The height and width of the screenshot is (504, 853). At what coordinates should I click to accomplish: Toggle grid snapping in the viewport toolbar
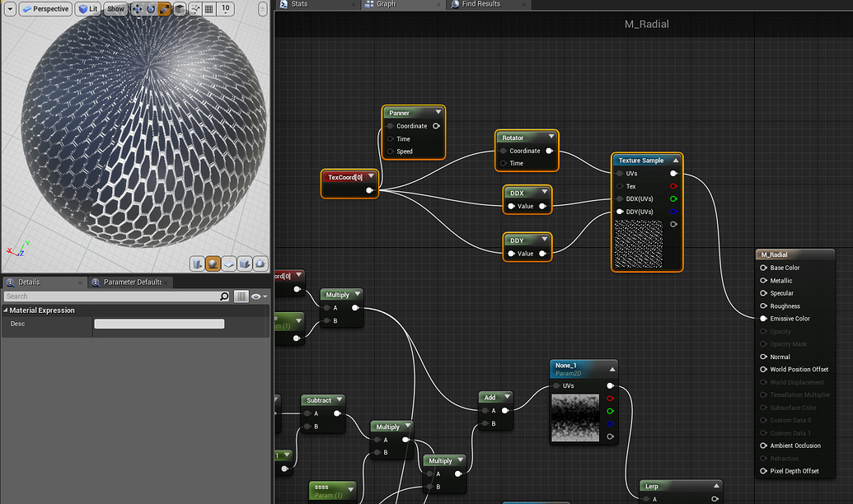pos(208,9)
